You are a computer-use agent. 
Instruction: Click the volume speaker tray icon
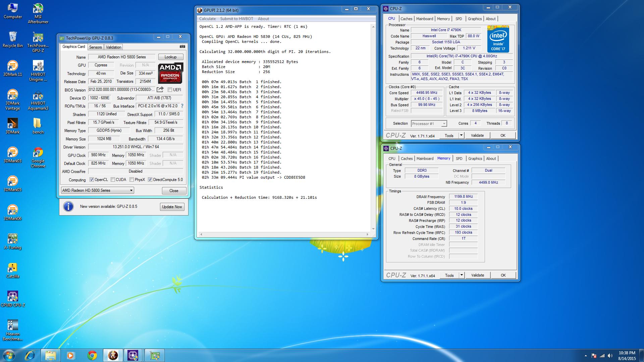click(x=610, y=356)
